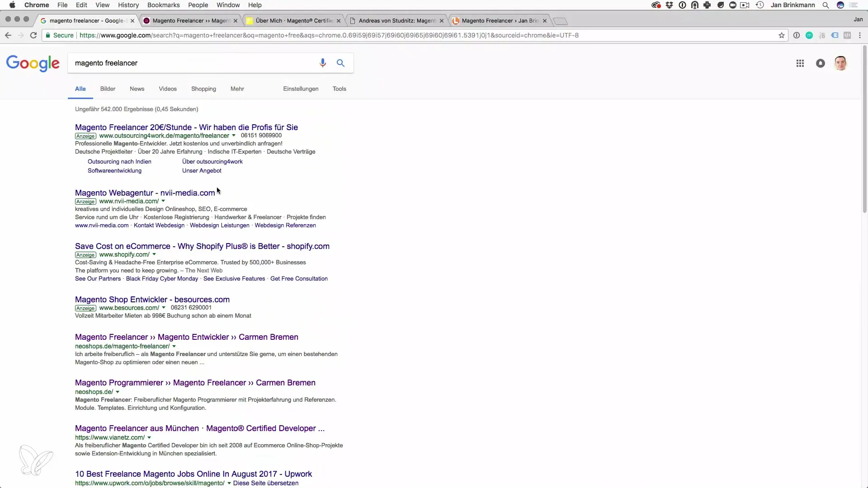Open Chrome Bookmarks menu
Screen dimensions: 868x488
164,5
